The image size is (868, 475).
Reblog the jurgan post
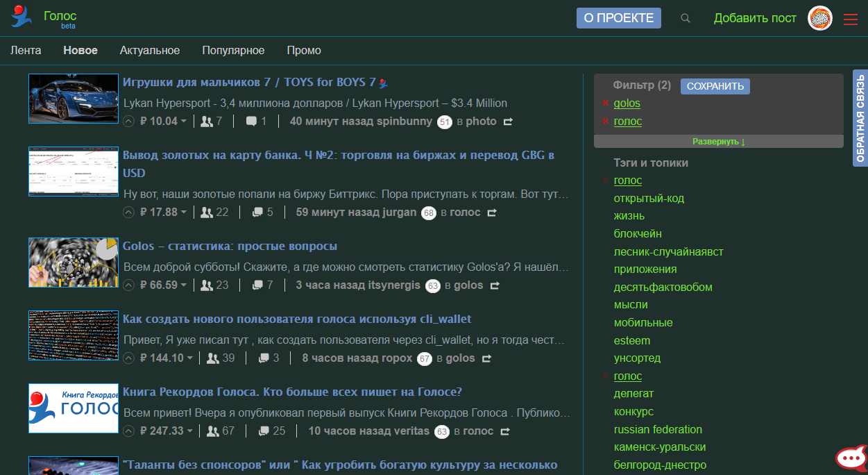[x=492, y=212]
